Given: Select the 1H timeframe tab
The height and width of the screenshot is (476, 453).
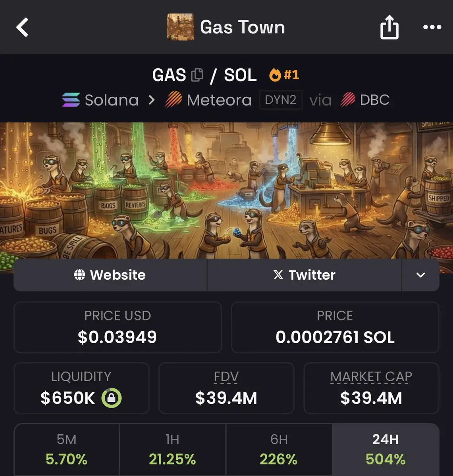Looking at the screenshot, I should (x=172, y=450).
